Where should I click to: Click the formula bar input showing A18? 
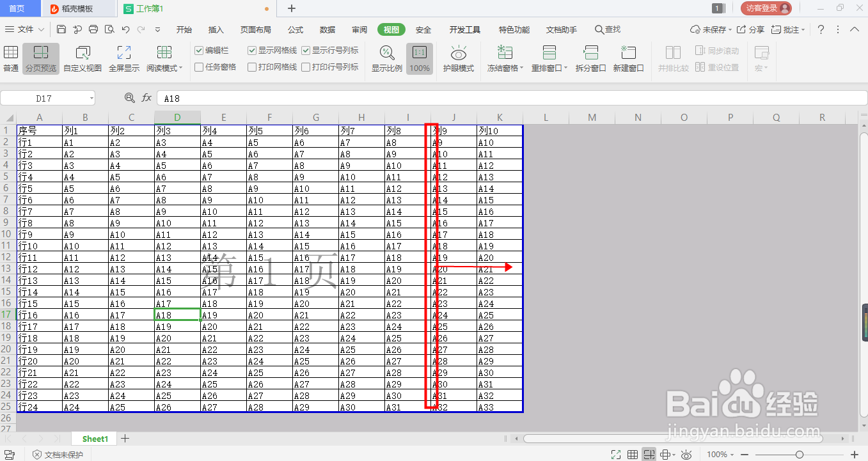pos(512,98)
